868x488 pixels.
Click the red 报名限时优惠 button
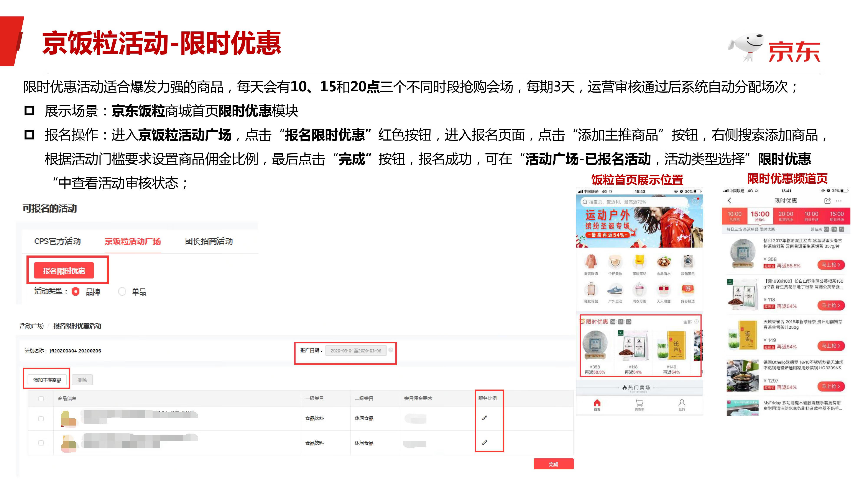64,270
